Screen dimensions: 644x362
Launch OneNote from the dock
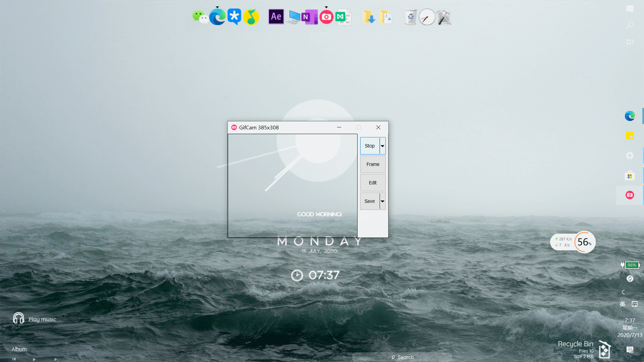coord(309,17)
